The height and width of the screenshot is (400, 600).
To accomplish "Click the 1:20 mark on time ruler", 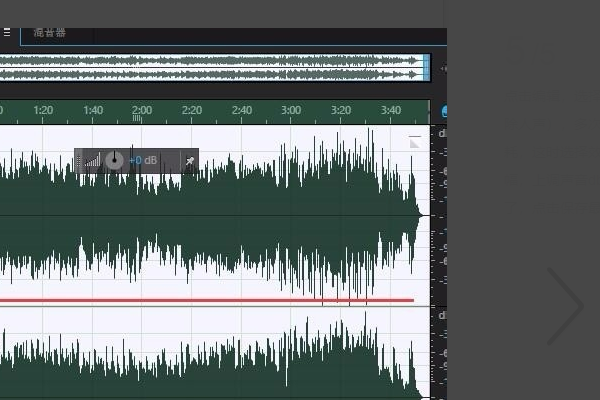I will point(43,110).
